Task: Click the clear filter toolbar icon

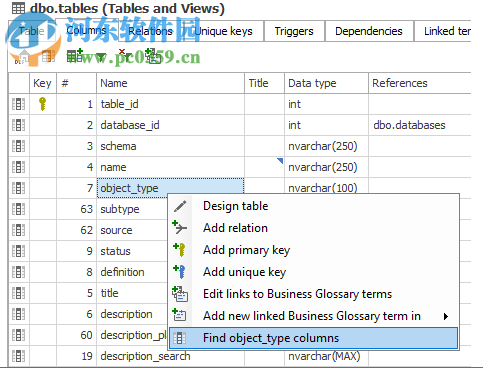Action: point(125,56)
